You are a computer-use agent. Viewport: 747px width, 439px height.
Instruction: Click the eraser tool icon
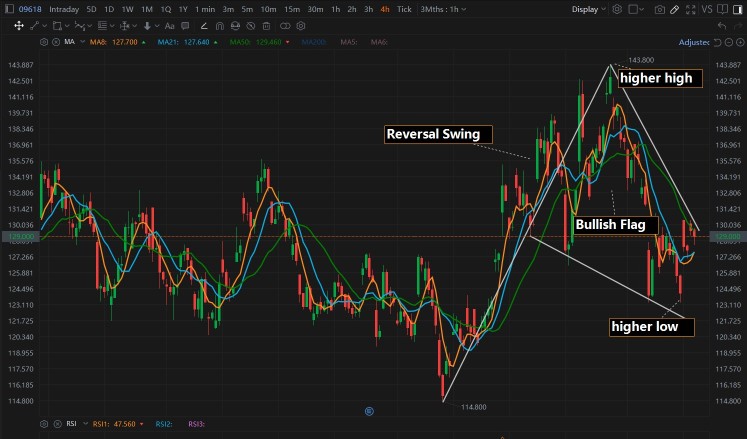[x=204, y=26]
